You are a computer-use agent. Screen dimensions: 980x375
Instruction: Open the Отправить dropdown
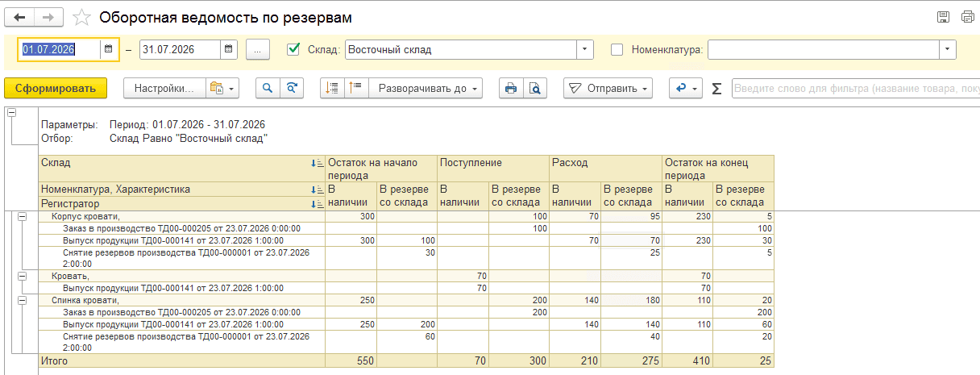608,88
